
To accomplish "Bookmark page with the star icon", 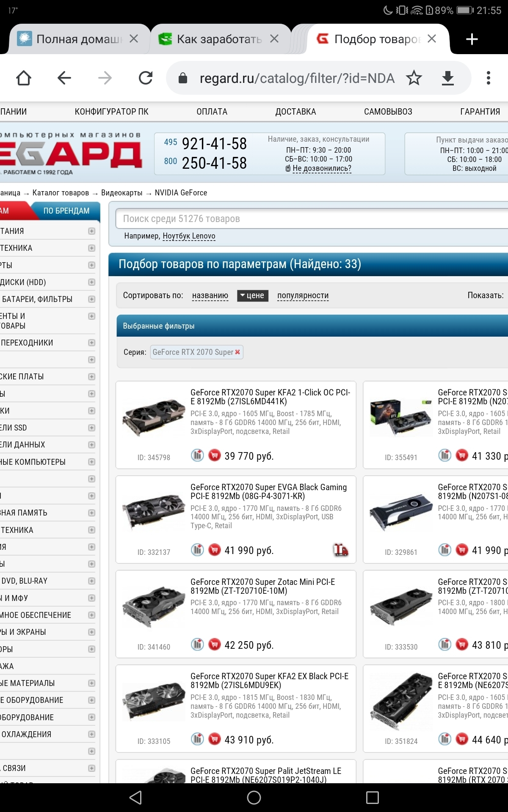I will click(x=414, y=78).
